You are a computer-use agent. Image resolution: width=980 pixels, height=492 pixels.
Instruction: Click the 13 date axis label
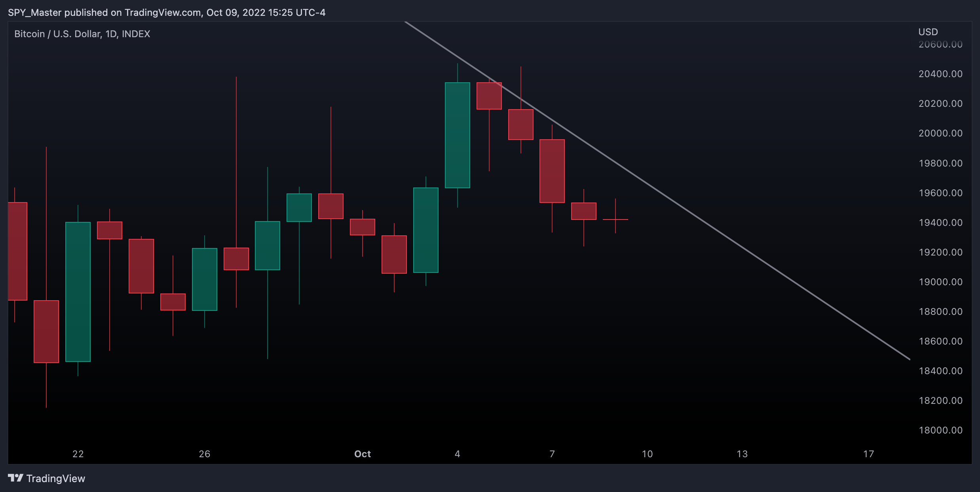pos(742,454)
